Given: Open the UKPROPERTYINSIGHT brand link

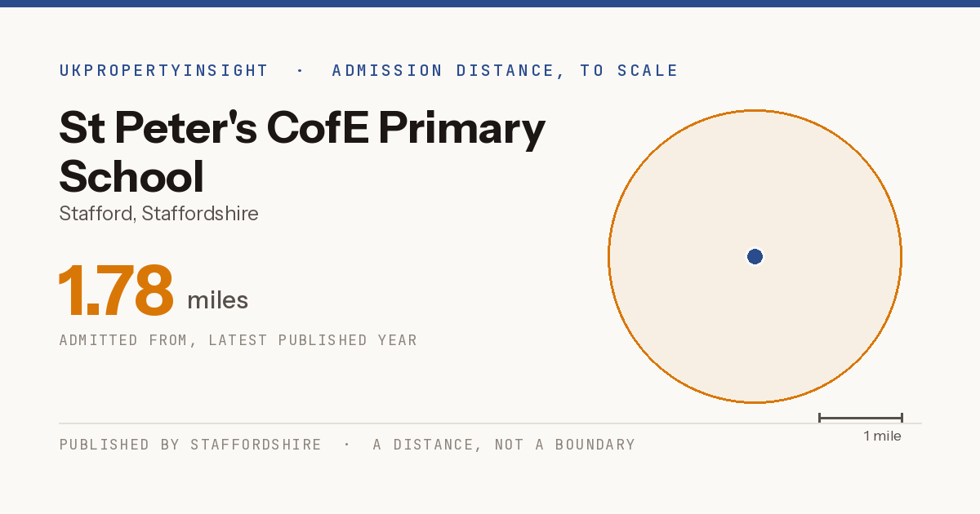Looking at the screenshot, I should point(163,71).
